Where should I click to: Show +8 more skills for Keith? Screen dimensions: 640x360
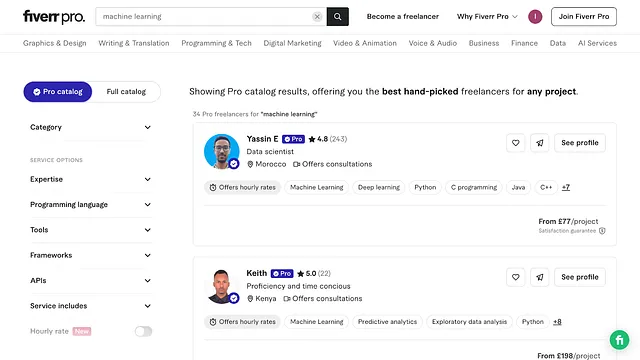point(557,322)
